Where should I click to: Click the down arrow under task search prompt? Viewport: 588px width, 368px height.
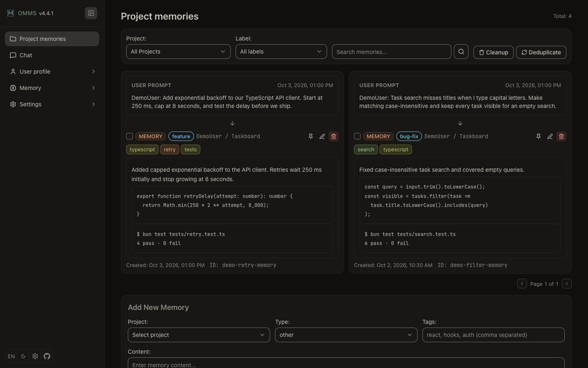point(460,123)
